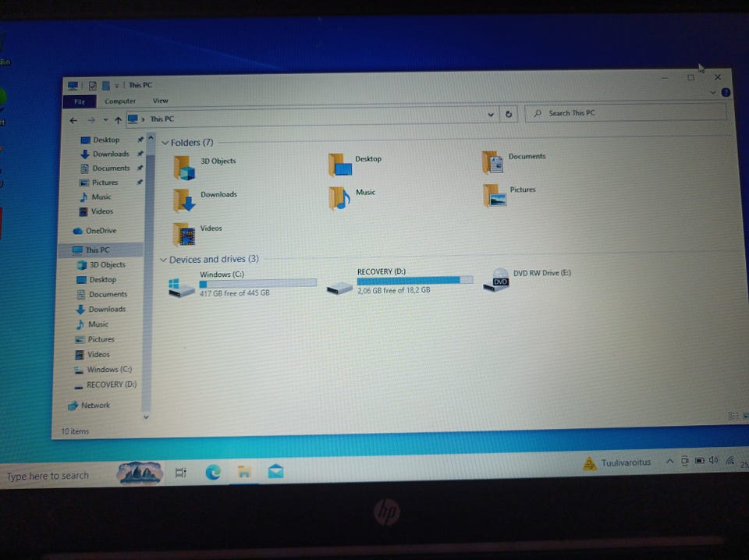Open the Windows (C:) drive icon
This screenshot has height=560, width=749.
[x=181, y=287]
